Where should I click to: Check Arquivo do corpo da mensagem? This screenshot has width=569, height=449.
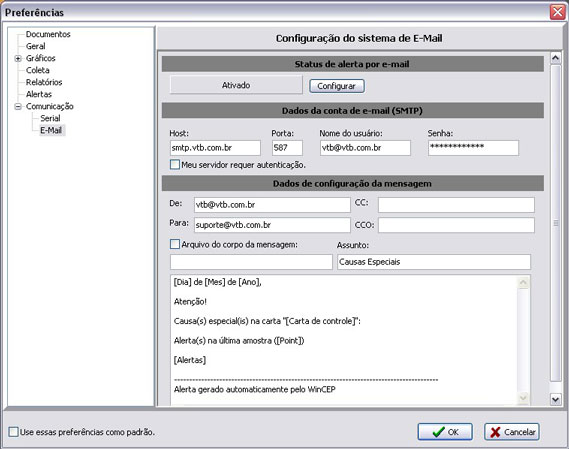pos(175,244)
